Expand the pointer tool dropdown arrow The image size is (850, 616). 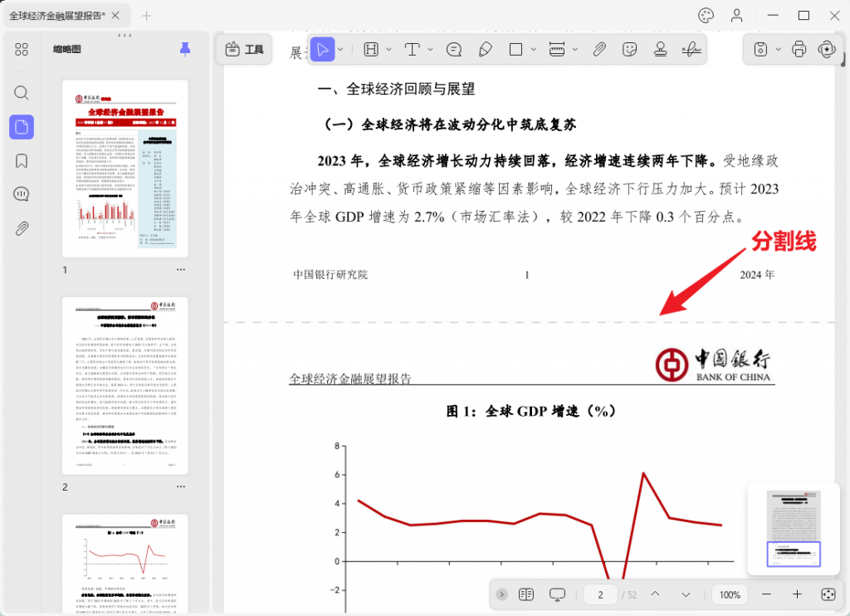(x=340, y=49)
